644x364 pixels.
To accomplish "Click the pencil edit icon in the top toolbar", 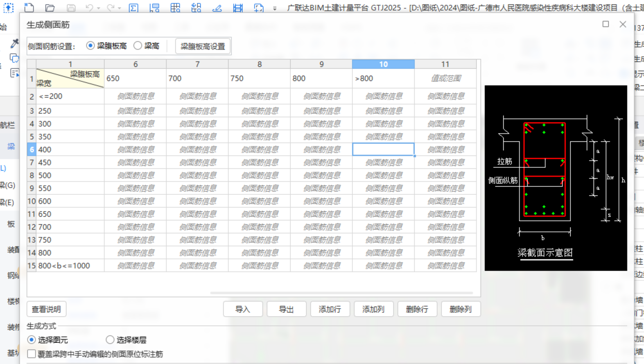I will 217,7.
